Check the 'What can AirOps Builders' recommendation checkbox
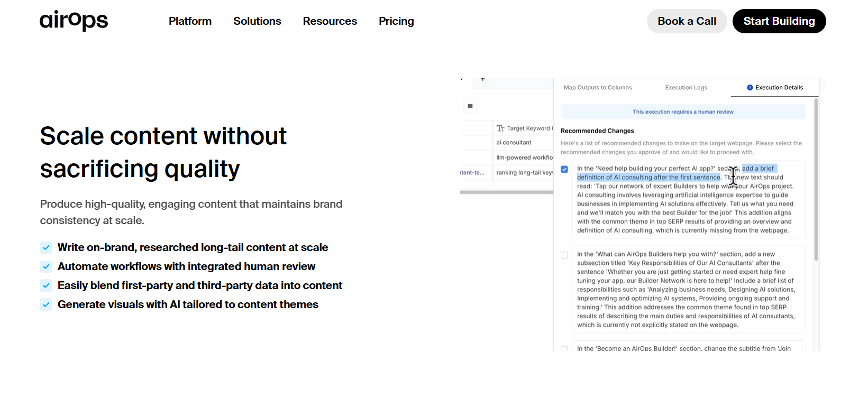The image size is (868, 398). pos(564,255)
